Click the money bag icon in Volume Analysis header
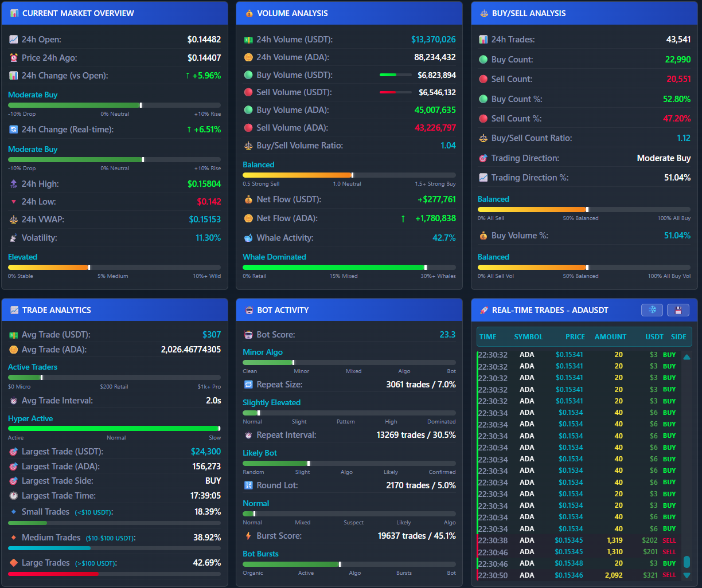 (x=249, y=13)
